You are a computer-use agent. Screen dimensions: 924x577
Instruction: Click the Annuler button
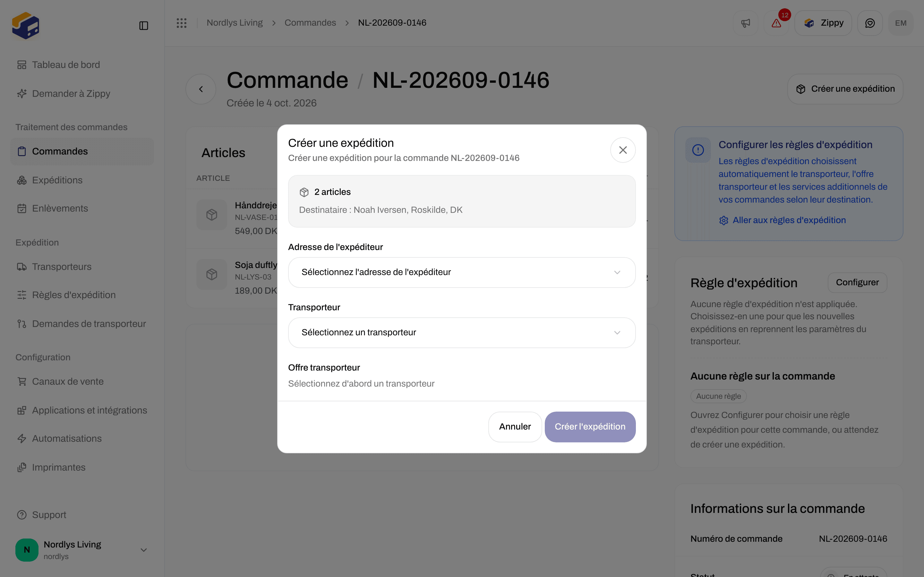point(515,427)
